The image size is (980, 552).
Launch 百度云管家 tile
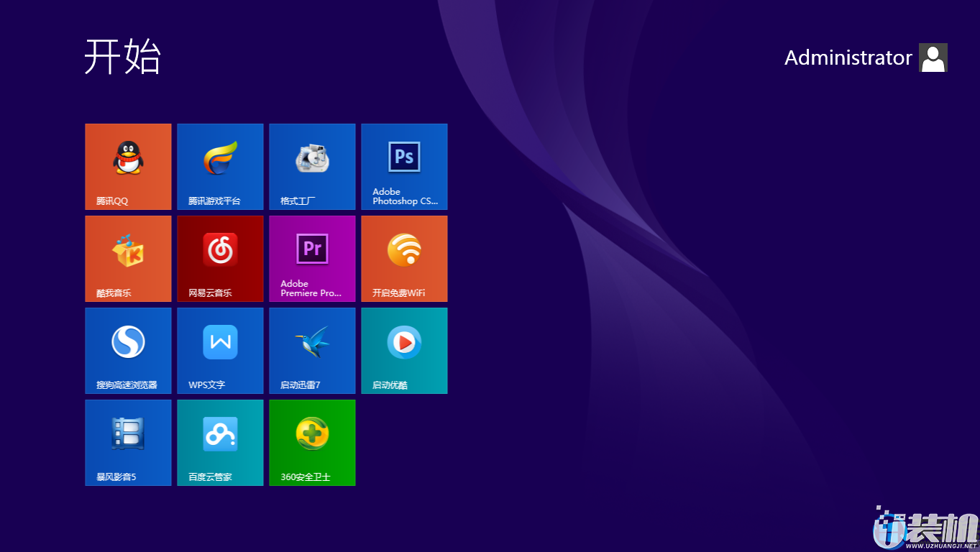pyautogui.click(x=220, y=443)
